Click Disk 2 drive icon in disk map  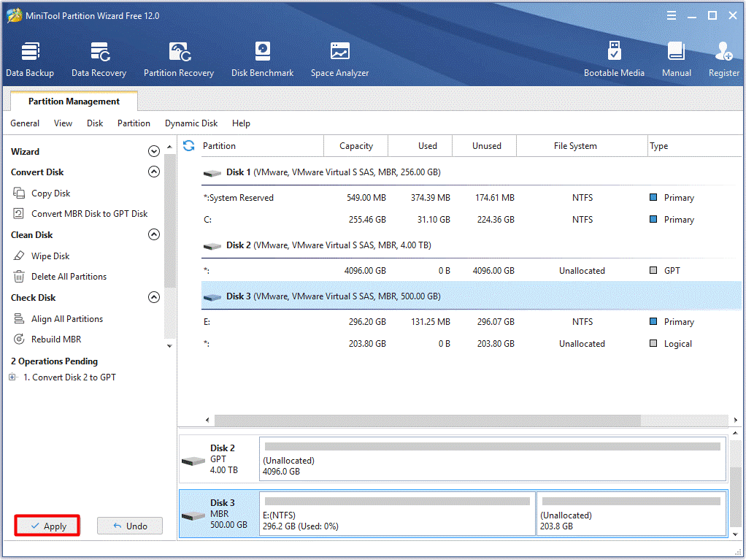(x=193, y=461)
